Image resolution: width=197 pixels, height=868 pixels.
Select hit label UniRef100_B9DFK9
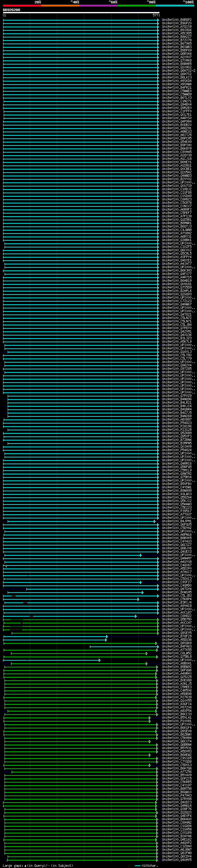[176, 50]
